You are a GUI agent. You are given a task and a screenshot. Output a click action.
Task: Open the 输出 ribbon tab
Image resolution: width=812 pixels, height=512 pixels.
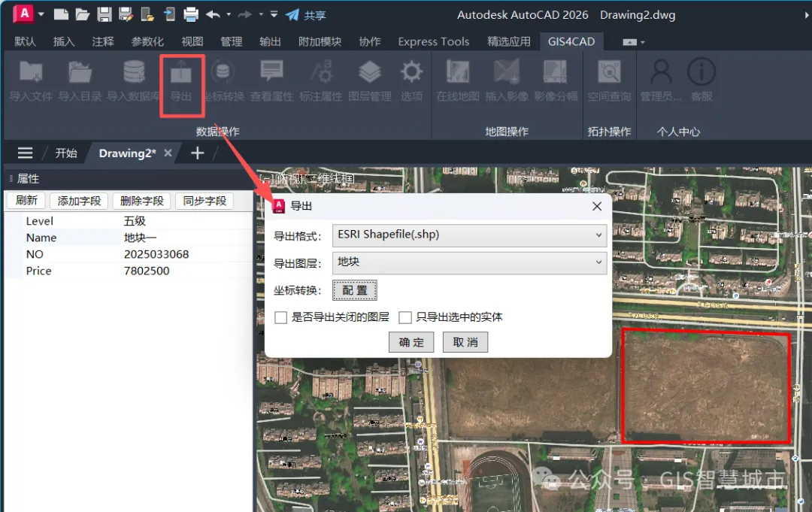270,41
